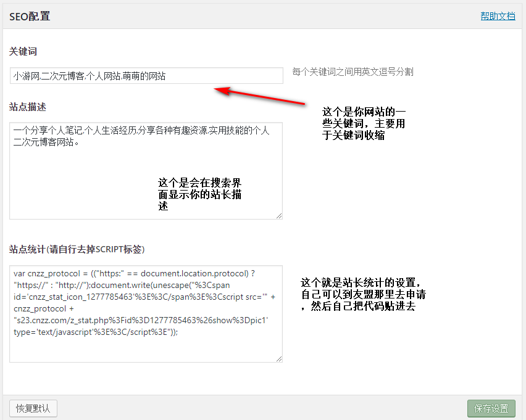Click the hint text 每个关键词之间用英文逗号分割
526x420 pixels.
353,72
